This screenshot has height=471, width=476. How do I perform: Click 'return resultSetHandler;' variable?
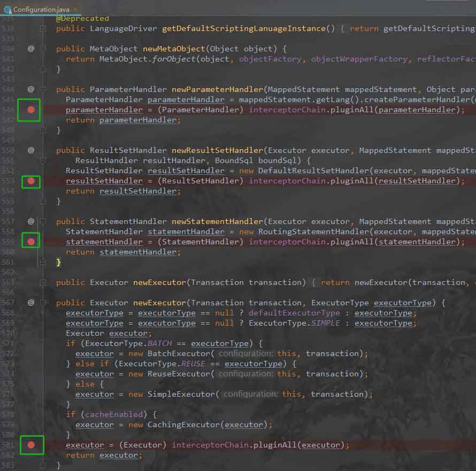tap(138, 191)
